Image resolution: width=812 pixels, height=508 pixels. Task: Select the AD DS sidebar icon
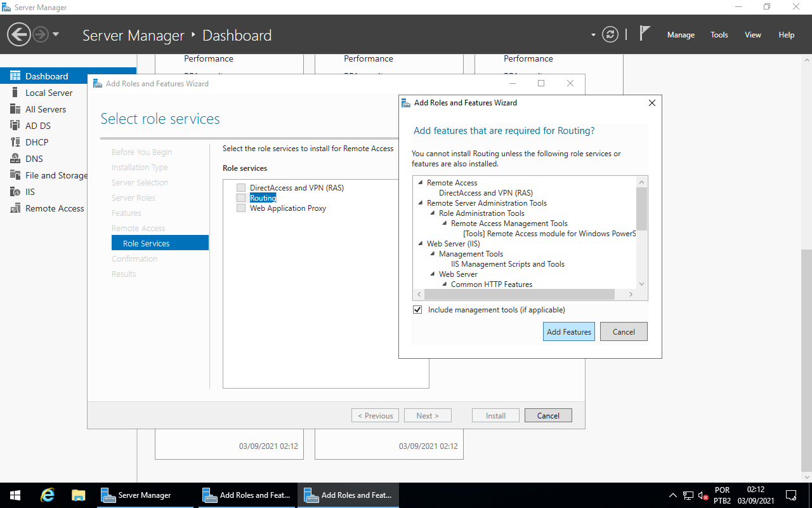point(15,126)
